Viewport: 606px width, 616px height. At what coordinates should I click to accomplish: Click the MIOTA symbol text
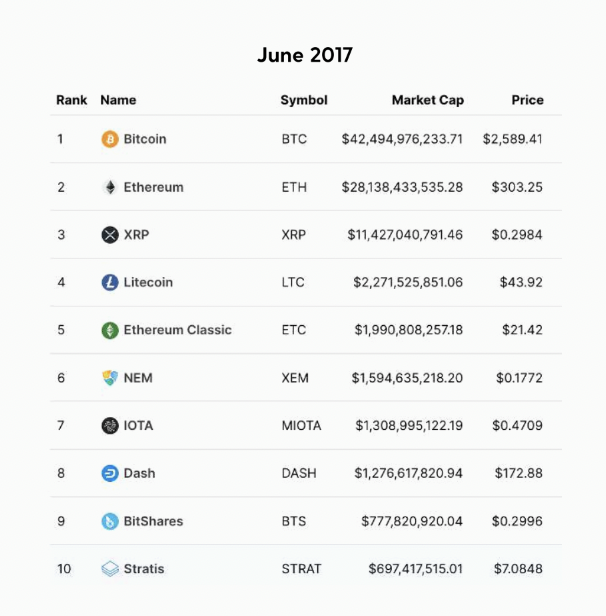click(x=301, y=425)
